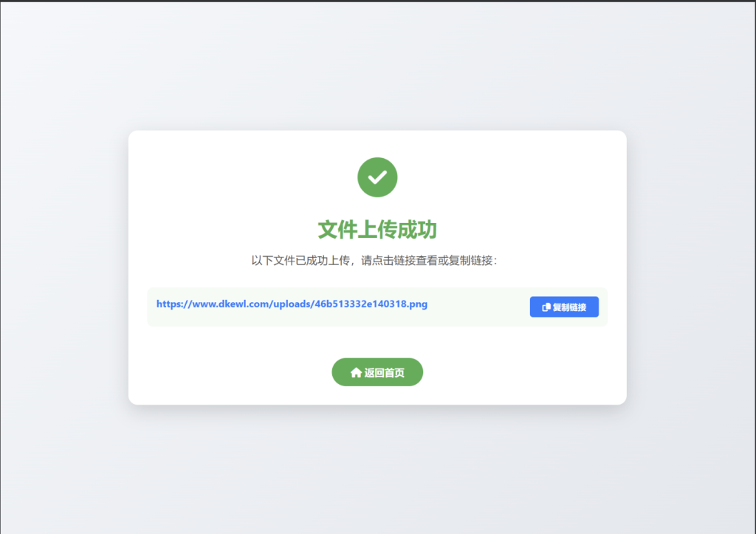Click the white tick inside green circle
Viewport: 756px width, 534px height.
click(x=377, y=177)
